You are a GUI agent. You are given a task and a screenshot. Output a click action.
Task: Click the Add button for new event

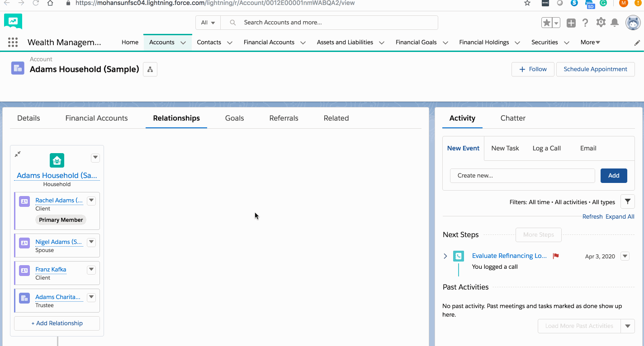tap(614, 176)
